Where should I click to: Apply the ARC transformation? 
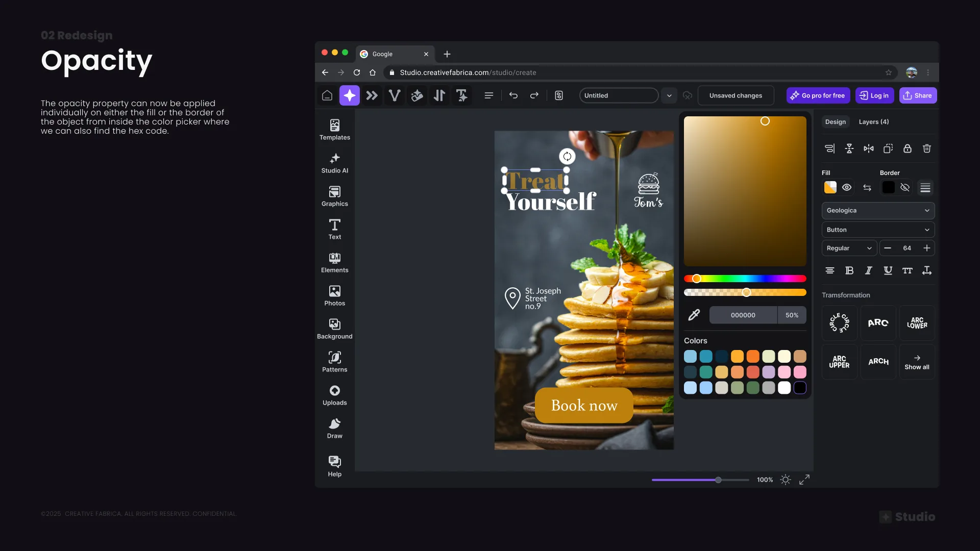point(878,323)
